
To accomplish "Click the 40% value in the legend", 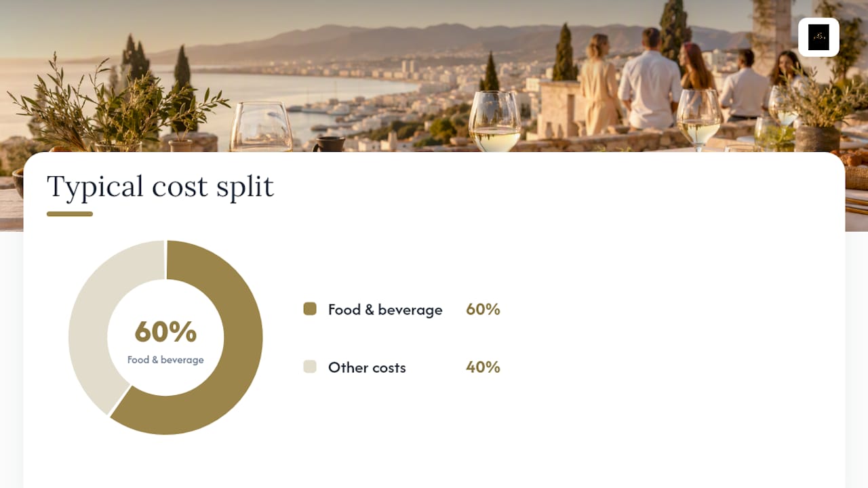I will coord(483,367).
